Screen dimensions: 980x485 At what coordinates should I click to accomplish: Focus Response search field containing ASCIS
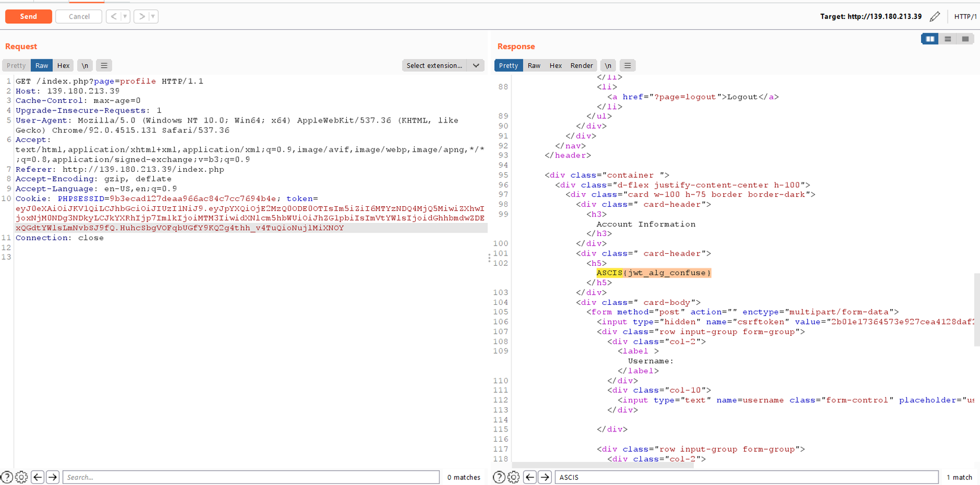pyautogui.click(x=747, y=477)
